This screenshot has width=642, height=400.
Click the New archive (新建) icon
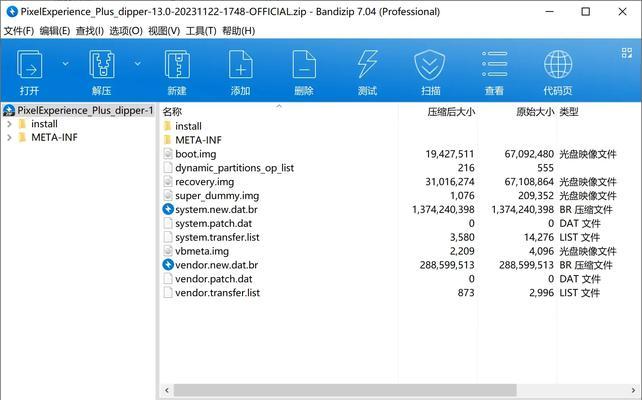click(177, 64)
